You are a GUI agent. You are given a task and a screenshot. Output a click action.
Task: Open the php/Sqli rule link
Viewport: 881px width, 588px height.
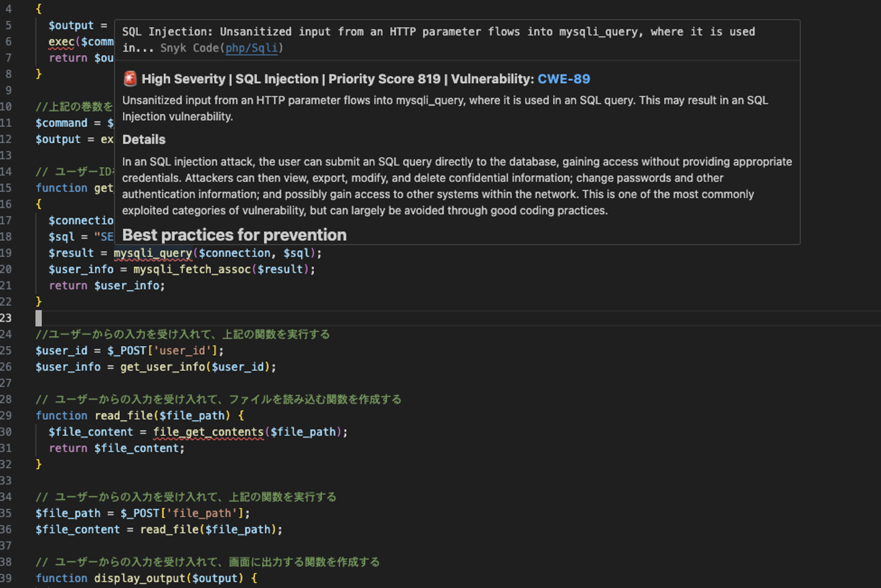[252, 48]
